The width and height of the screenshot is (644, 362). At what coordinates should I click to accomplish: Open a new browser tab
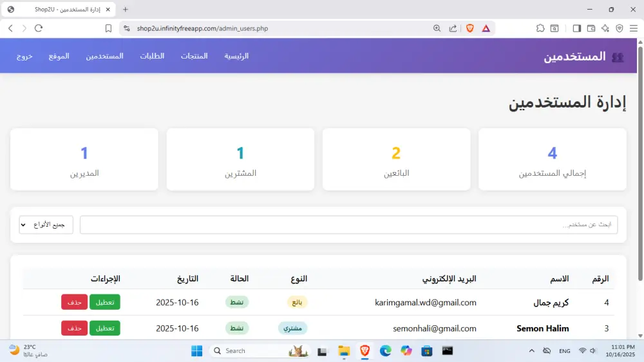[126, 10]
